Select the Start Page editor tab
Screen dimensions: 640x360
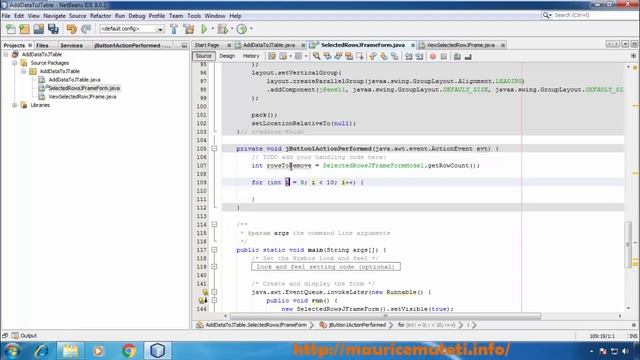[207, 45]
